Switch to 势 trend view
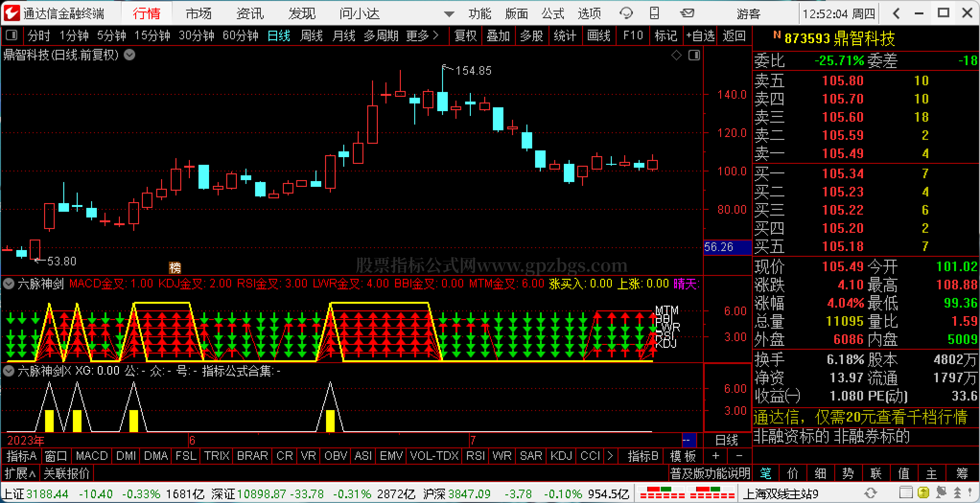Screen dimensions: 980x503 tap(848, 474)
